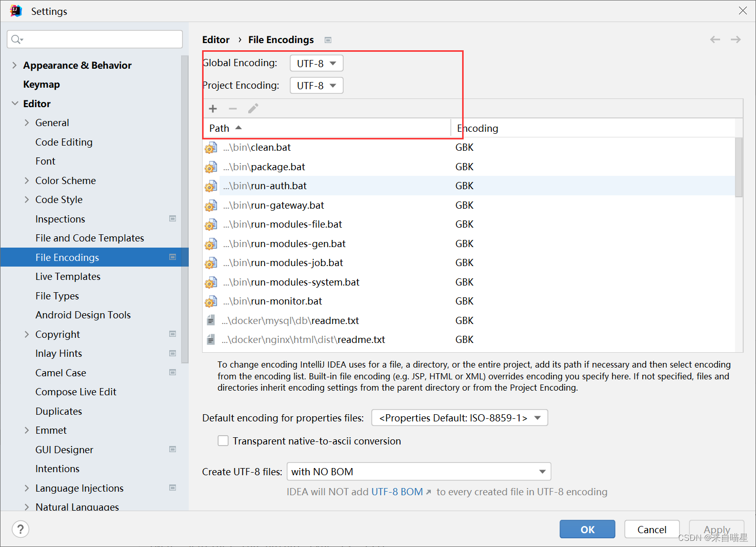Expand the Appearance & Behavior section
The width and height of the screenshot is (756, 547).
click(x=14, y=65)
